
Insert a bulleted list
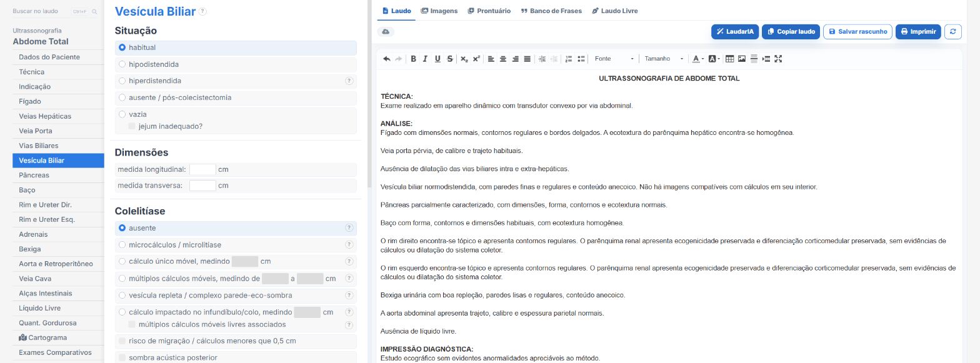581,59
